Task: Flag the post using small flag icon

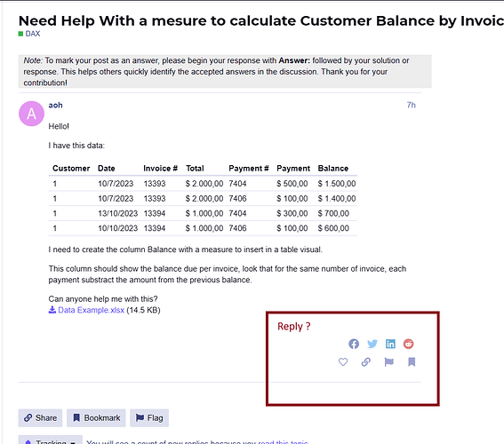Action: (389, 362)
